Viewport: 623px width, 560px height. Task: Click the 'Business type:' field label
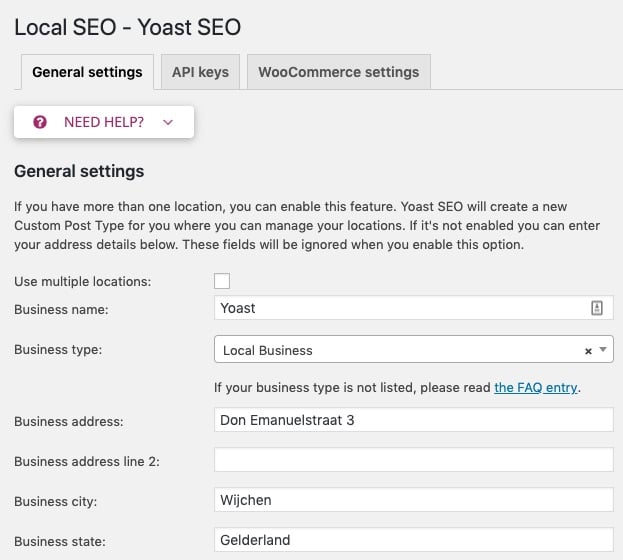click(x=58, y=350)
